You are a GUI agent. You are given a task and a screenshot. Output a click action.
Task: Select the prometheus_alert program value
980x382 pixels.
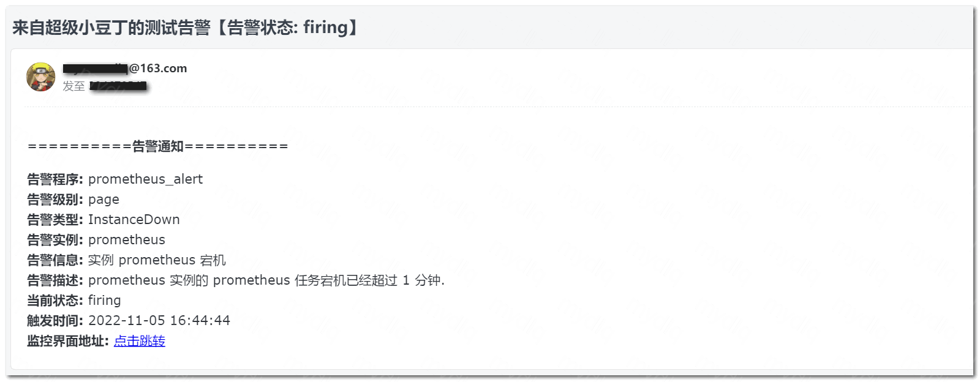(x=145, y=179)
